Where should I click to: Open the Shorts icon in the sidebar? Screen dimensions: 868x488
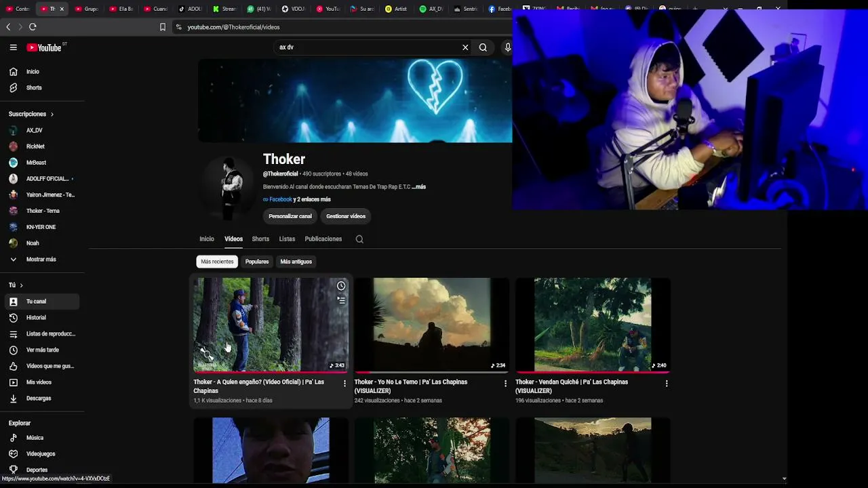coord(13,87)
